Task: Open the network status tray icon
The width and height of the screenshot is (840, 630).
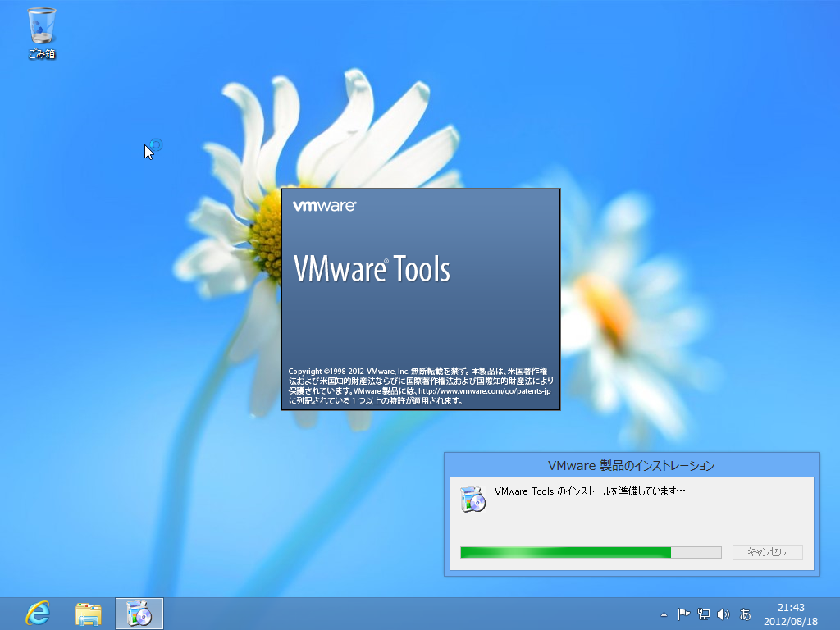Action: pos(703,614)
